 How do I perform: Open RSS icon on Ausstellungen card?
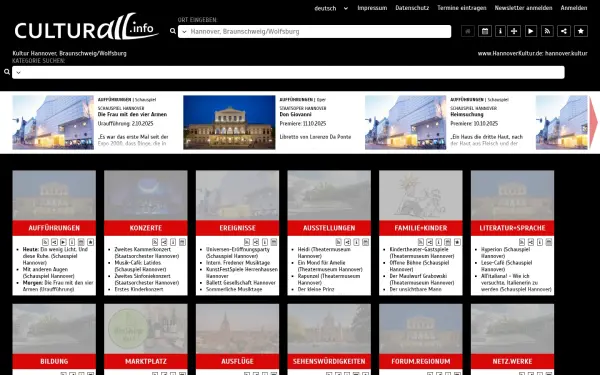(x=338, y=242)
